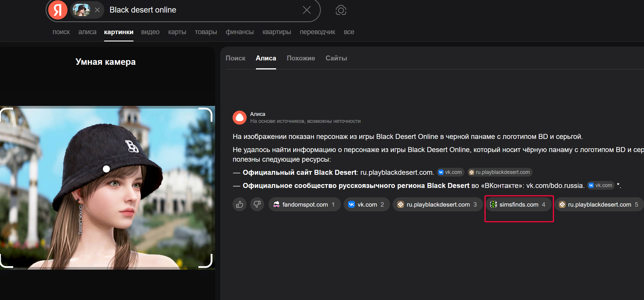Switch to the Похожие tab
The height and width of the screenshot is (300, 644).
coord(301,58)
